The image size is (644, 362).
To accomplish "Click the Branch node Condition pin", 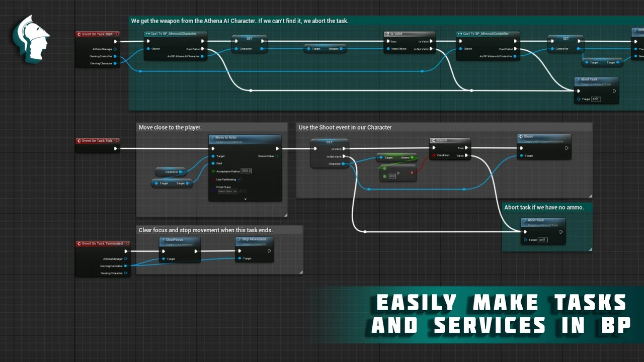I will tap(434, 155).
